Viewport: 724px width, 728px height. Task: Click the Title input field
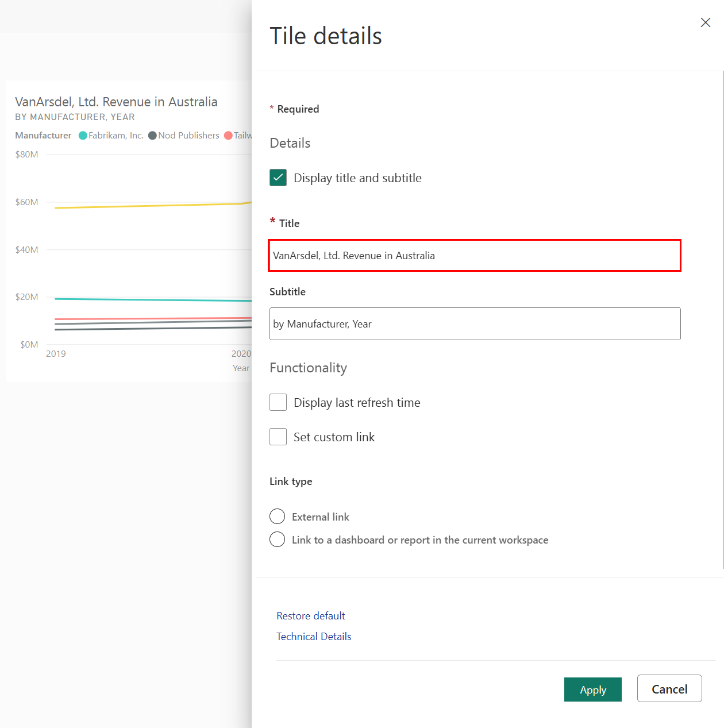coord(475,255)
